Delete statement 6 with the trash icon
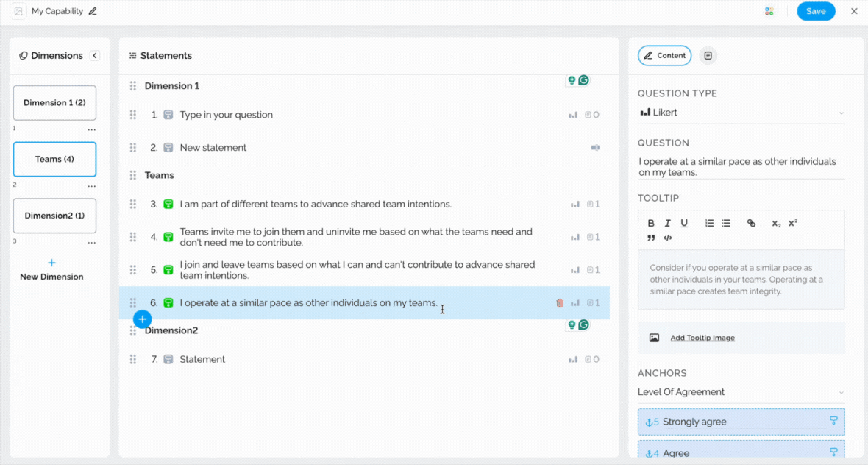 (560, 303)
